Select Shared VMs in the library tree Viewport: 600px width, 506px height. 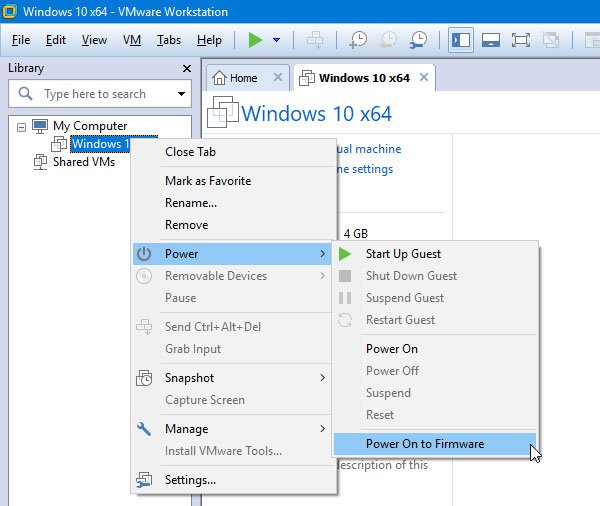point(84,162)
